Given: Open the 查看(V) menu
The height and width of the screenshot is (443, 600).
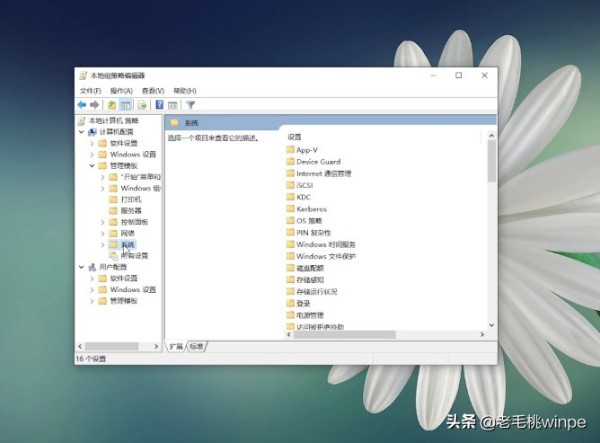Looking at the screenshot, I should (x=153, y=91).
